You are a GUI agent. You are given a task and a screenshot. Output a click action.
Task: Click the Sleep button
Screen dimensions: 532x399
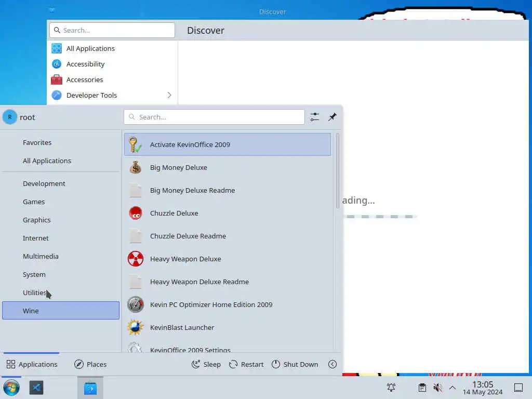point(206,364)
